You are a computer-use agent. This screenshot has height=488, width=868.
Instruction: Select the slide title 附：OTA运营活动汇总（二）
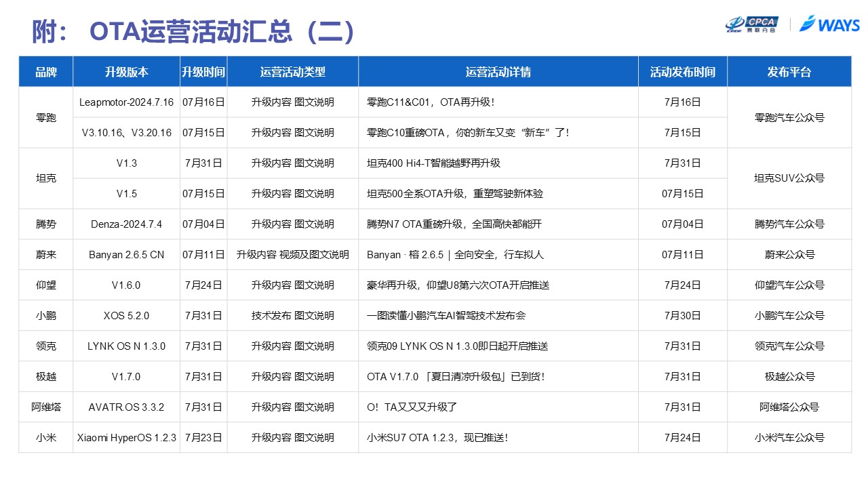[x=194, y=31]
